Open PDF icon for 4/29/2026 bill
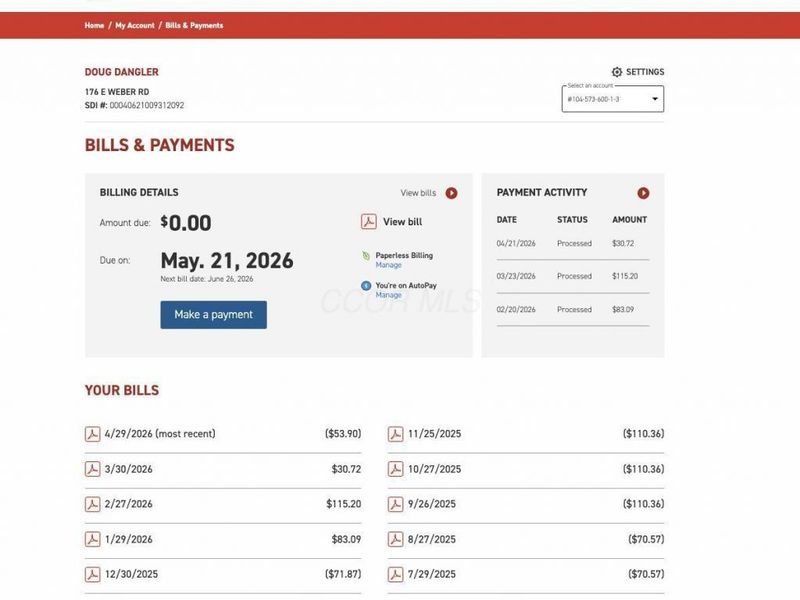Image resolution: width=800 pixels, height=600 pixels. pyautogui.click(x=92, y=434)
